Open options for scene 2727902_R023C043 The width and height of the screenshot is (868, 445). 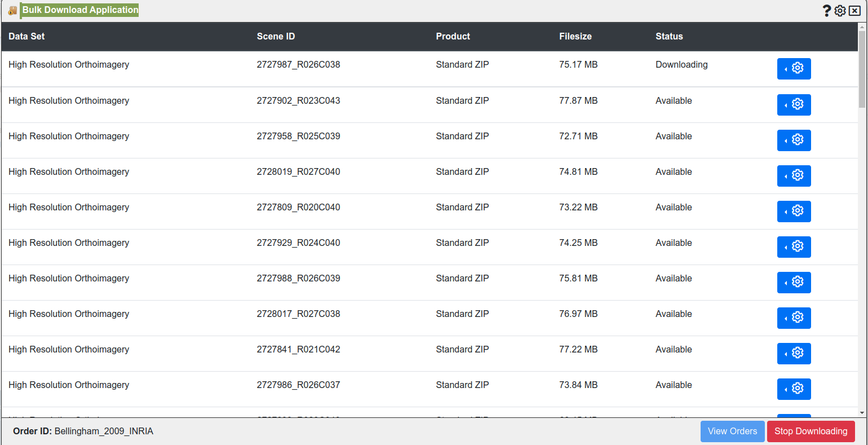[x=794, y=105]
